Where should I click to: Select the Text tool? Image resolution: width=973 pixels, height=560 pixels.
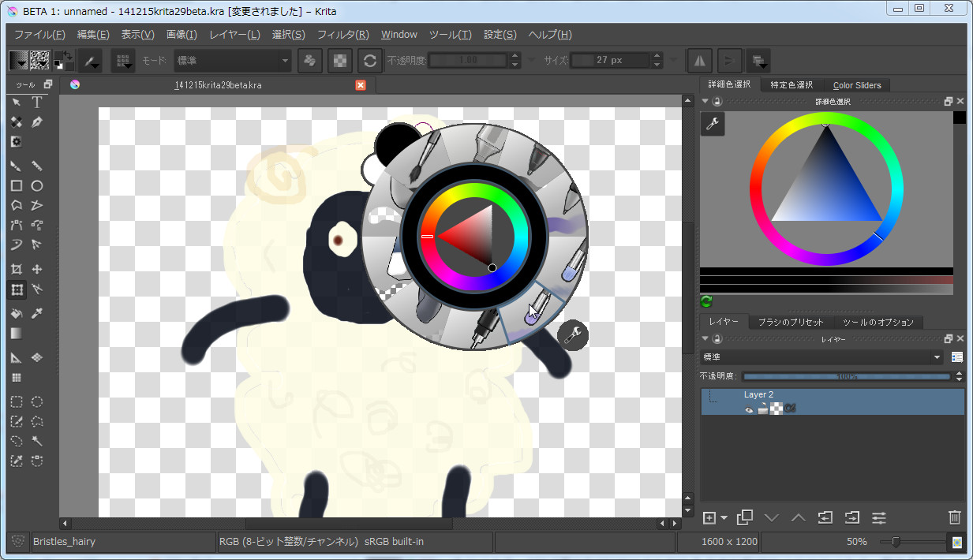pos(36,102)
